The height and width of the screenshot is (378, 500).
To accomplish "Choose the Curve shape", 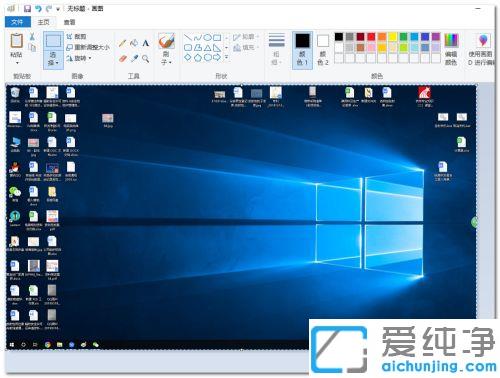I will point(198,37).
